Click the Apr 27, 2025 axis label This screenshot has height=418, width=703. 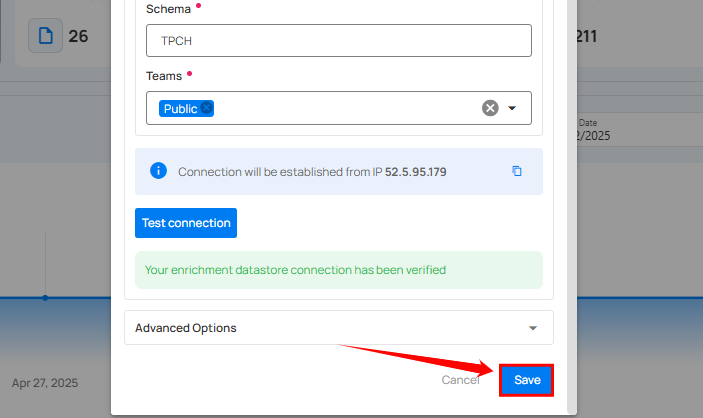[45, 383]
